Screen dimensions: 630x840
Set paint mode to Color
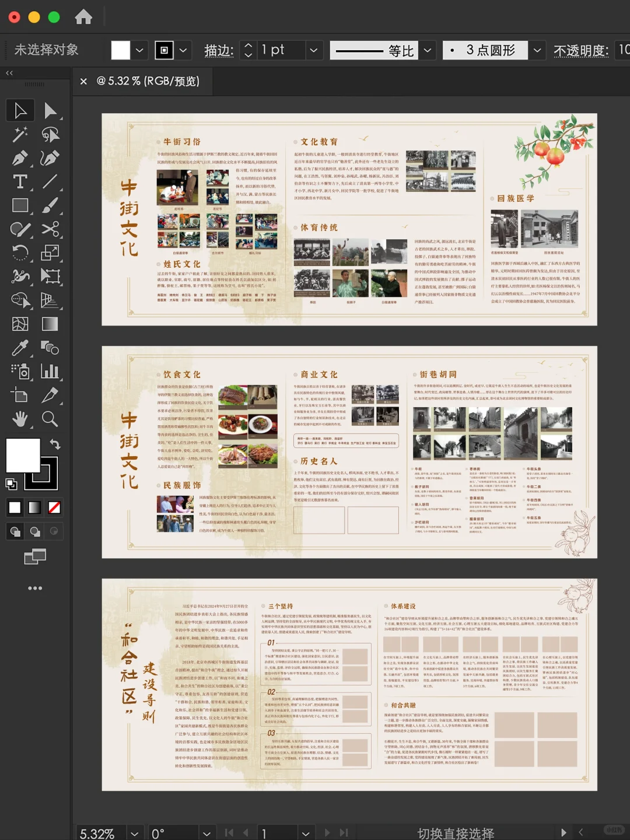click(x=15, y=508)
